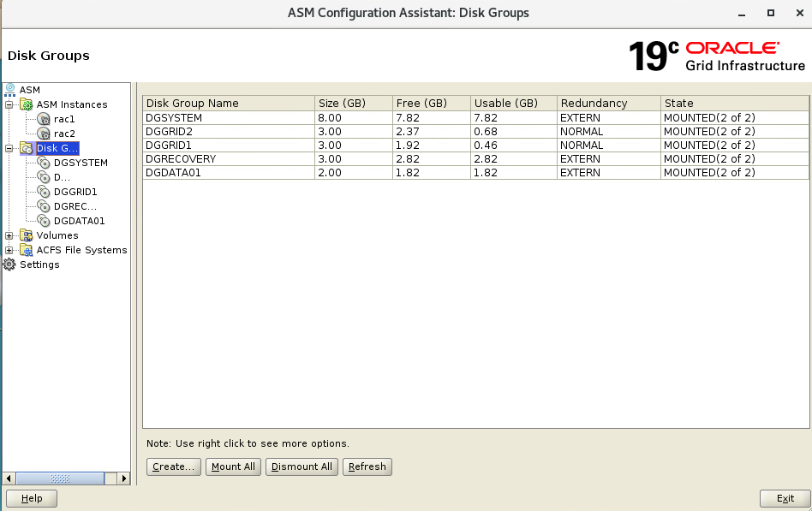The height and width of the screenshot is (511, 812).
Task: Select the DGRECOVERY row in table
Action: (x=228, y=158)
